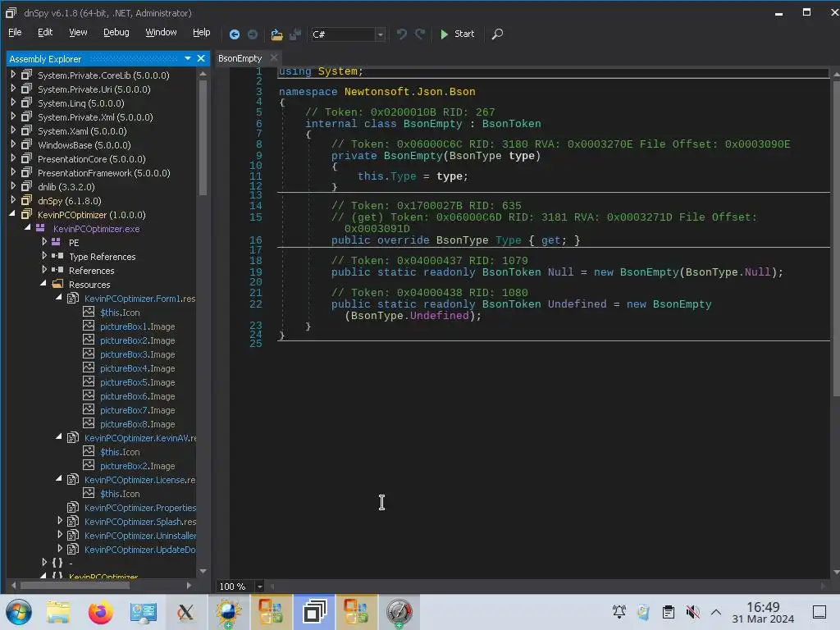Expand the KevinPCOptimizer.Splash resource node
The width and height of the screenshot is (840, 630).
(60, 521)
